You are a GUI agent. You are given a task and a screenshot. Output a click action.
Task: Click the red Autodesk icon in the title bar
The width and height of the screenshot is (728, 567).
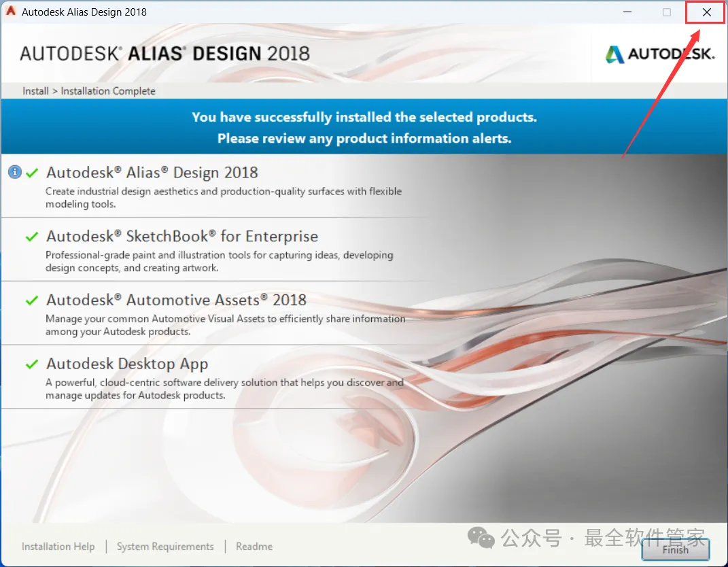click(11, 11)
